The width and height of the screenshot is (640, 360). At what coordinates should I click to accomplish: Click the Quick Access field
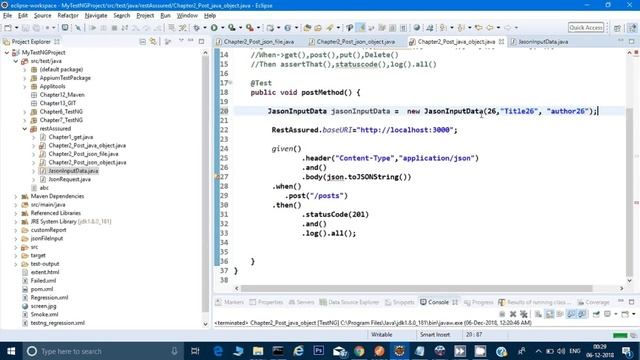586,28
